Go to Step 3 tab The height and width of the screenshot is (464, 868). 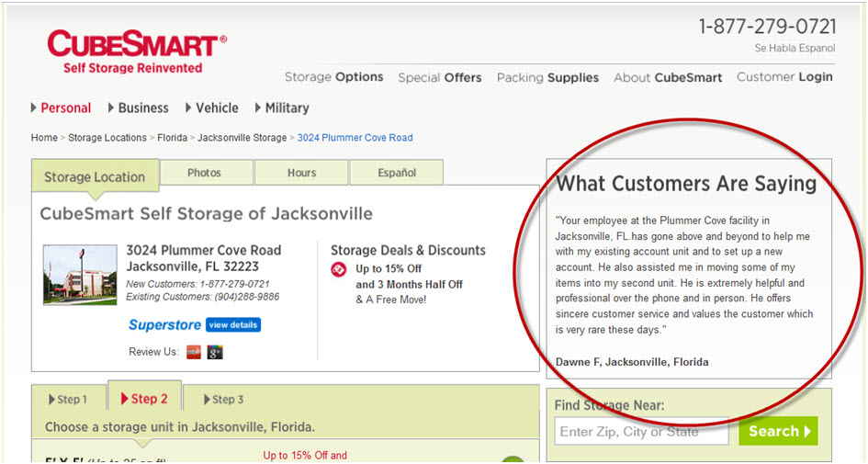[223, 399]
